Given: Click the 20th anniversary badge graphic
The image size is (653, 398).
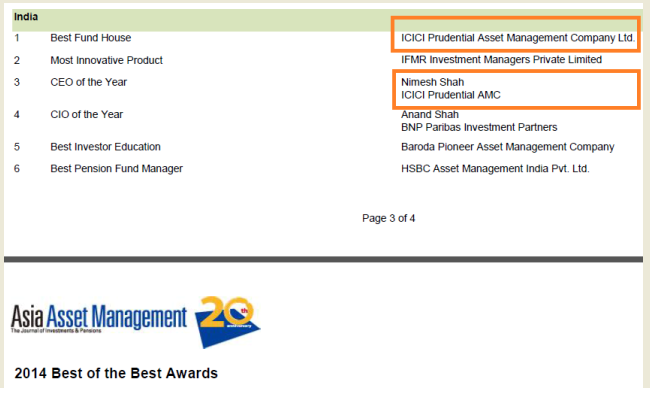Looking at the screenshot, I should (x=227, y=321).
